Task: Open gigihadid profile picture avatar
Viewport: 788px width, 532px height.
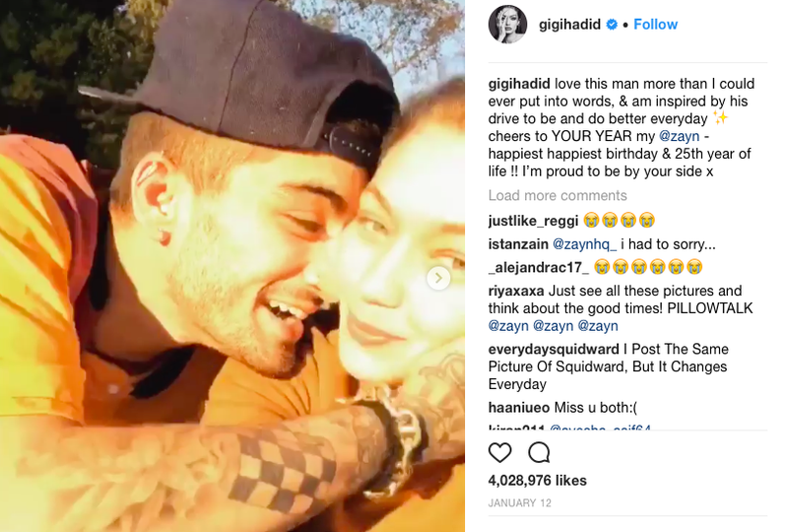Action: pyautogui.click(x=507, y=25)
